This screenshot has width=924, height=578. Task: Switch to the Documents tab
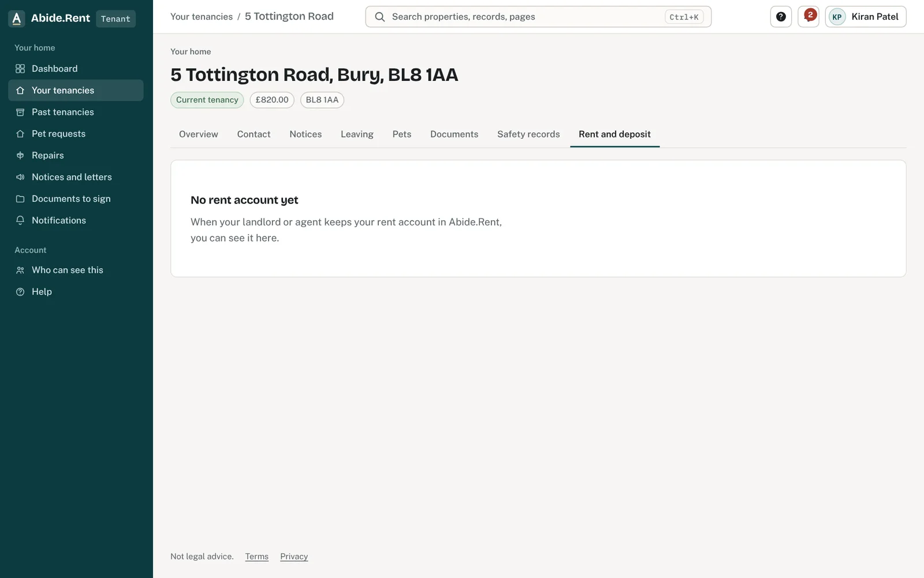(454, 134)
